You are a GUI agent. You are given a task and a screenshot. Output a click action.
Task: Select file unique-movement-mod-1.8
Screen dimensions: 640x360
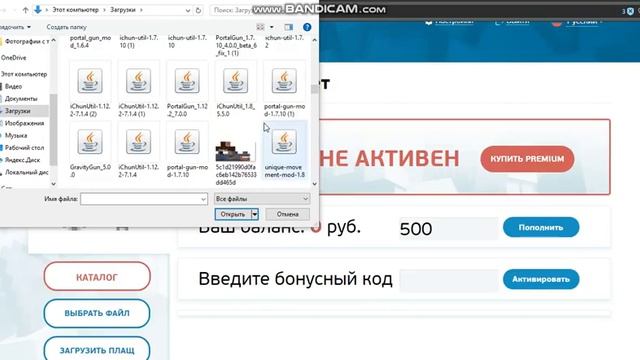tap(284, 151)
